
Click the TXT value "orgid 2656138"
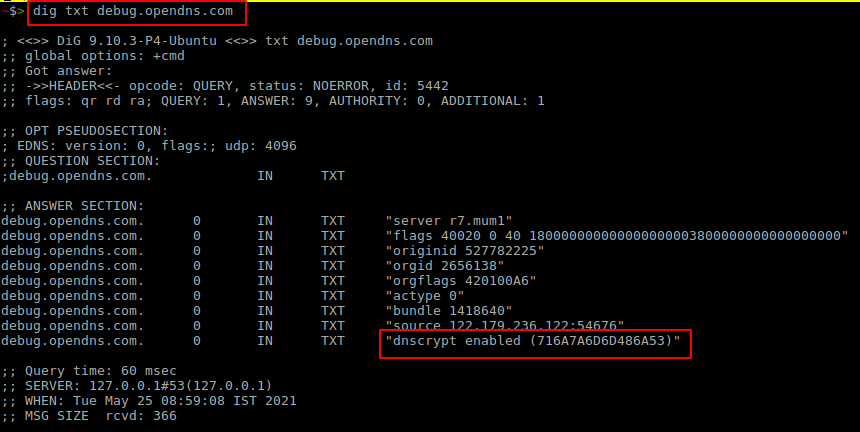[445, 266]
